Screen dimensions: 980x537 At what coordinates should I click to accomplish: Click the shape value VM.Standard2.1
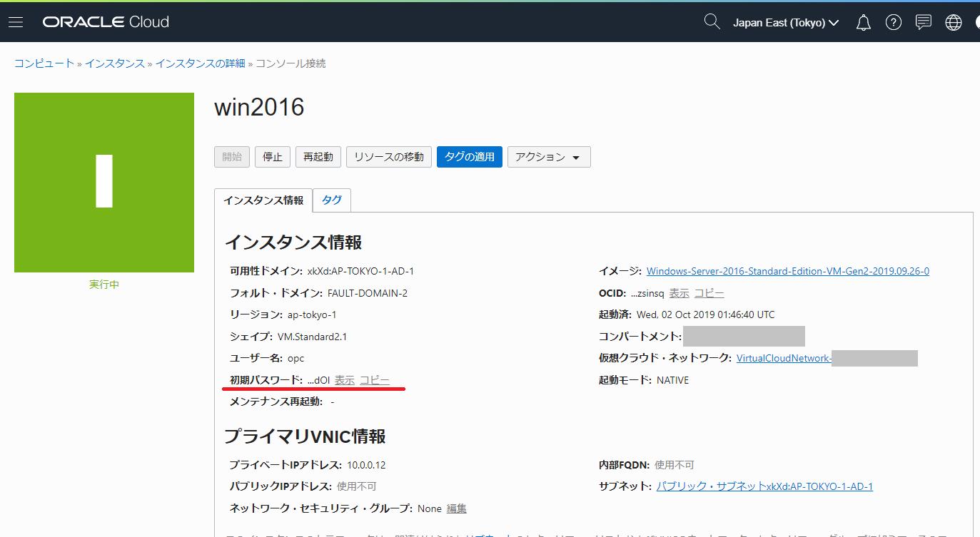tap(312, 337)
